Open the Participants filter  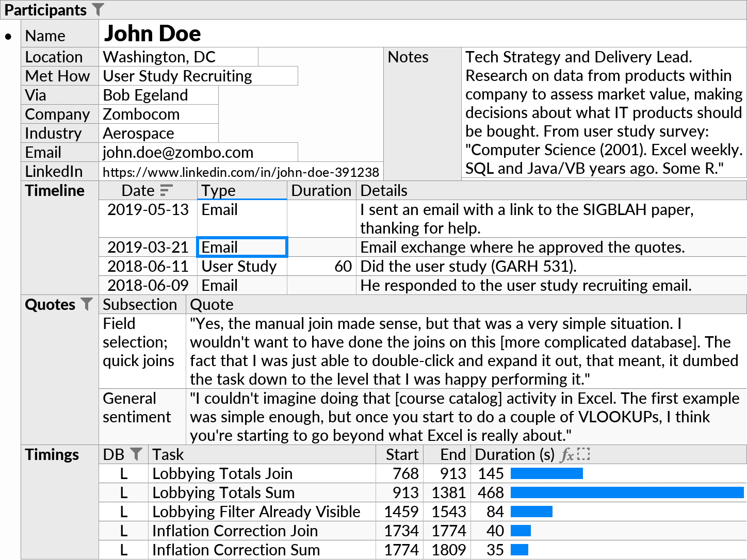(99, 9)
